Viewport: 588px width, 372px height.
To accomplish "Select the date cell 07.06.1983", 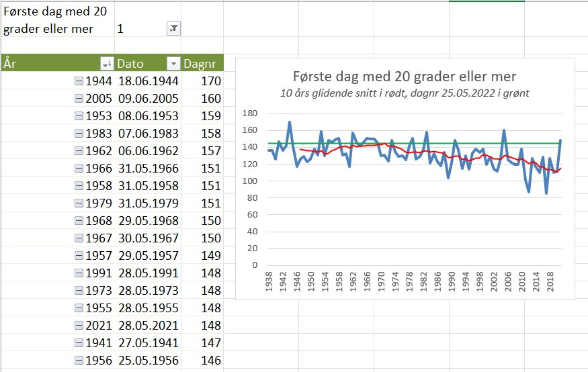I will [148, 134].
